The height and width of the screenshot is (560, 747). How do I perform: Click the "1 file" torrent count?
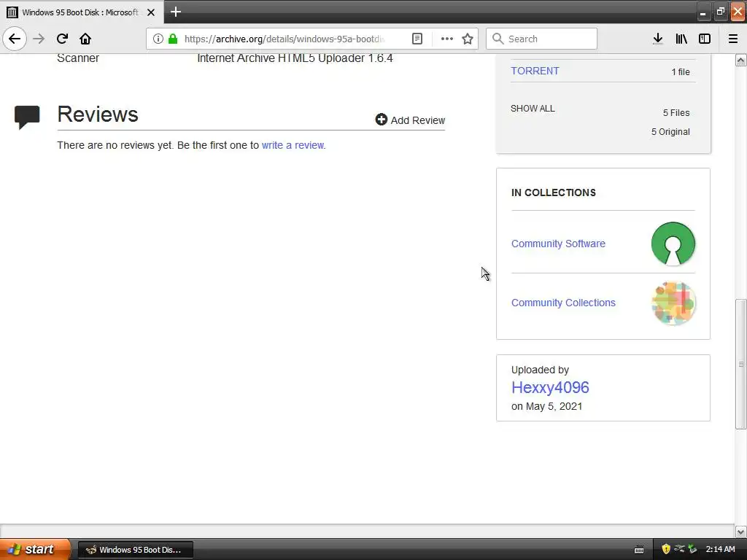click(x=681, y=72)
